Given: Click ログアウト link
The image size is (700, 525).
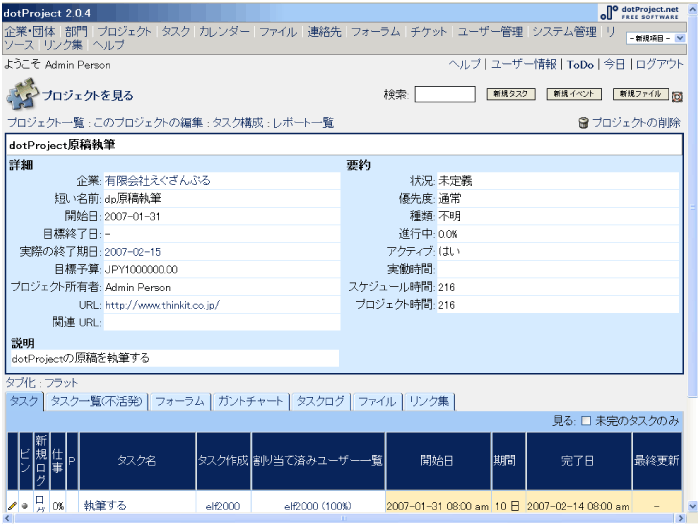Looking at the screenshot, I should pos(659,65).
